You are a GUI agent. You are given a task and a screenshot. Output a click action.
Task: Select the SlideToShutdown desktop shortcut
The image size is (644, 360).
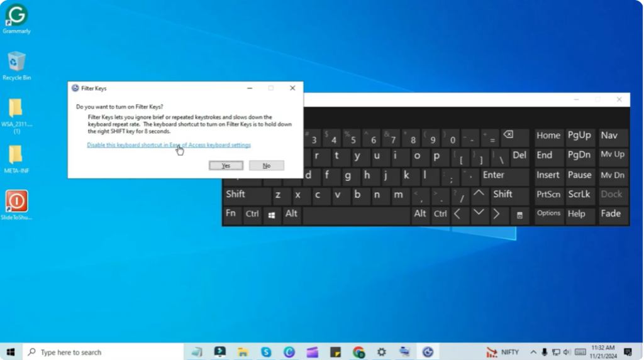[16, 205]
